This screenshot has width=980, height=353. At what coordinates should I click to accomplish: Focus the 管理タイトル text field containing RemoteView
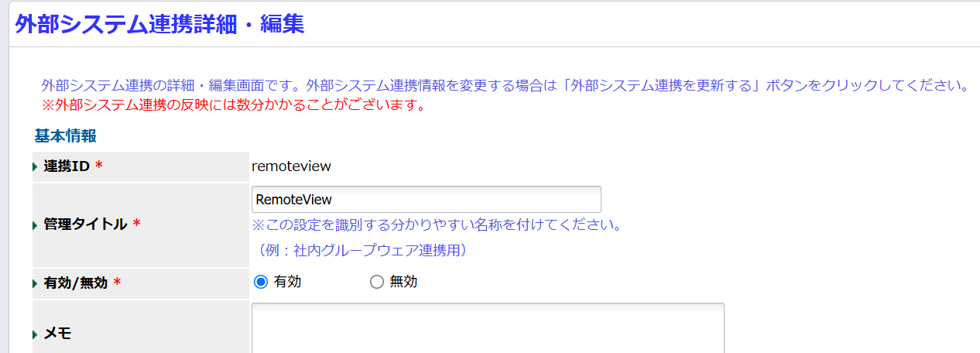(427, 199)
